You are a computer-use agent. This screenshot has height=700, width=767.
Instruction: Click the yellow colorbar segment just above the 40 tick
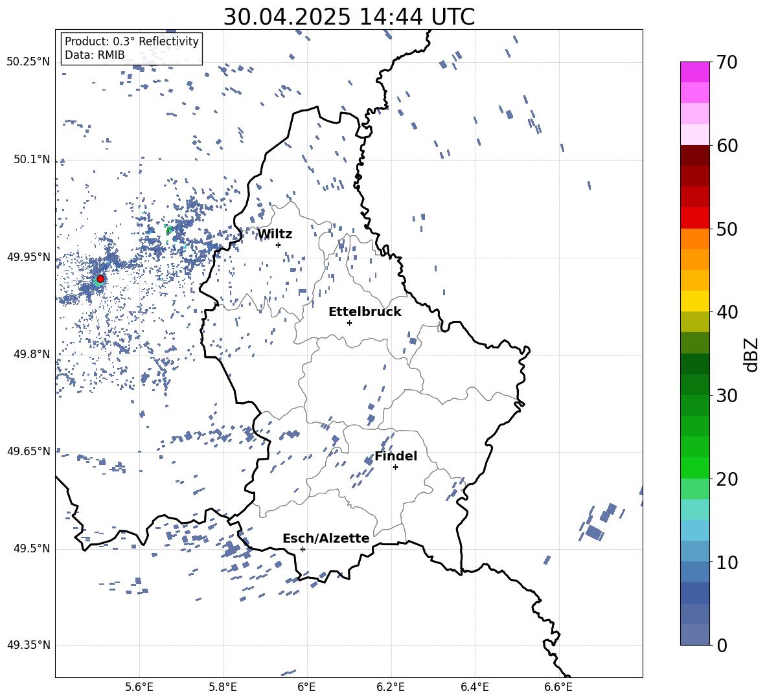694,301
